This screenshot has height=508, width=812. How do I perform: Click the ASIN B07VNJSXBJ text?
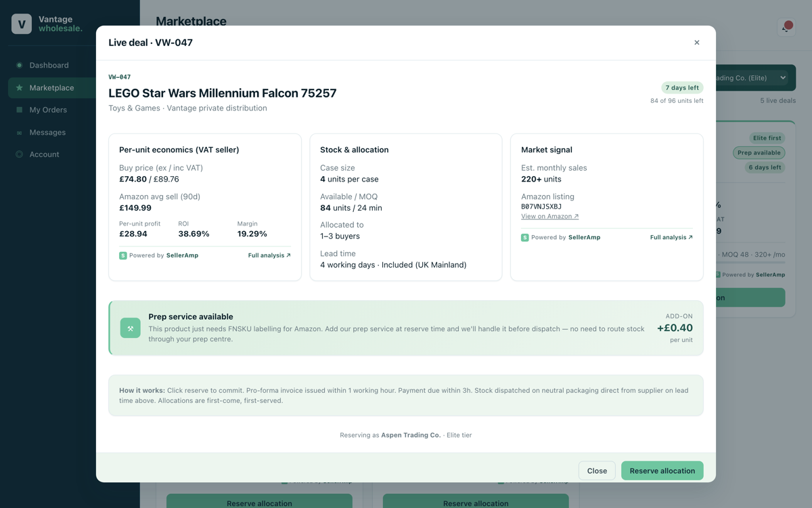[541, 207]
